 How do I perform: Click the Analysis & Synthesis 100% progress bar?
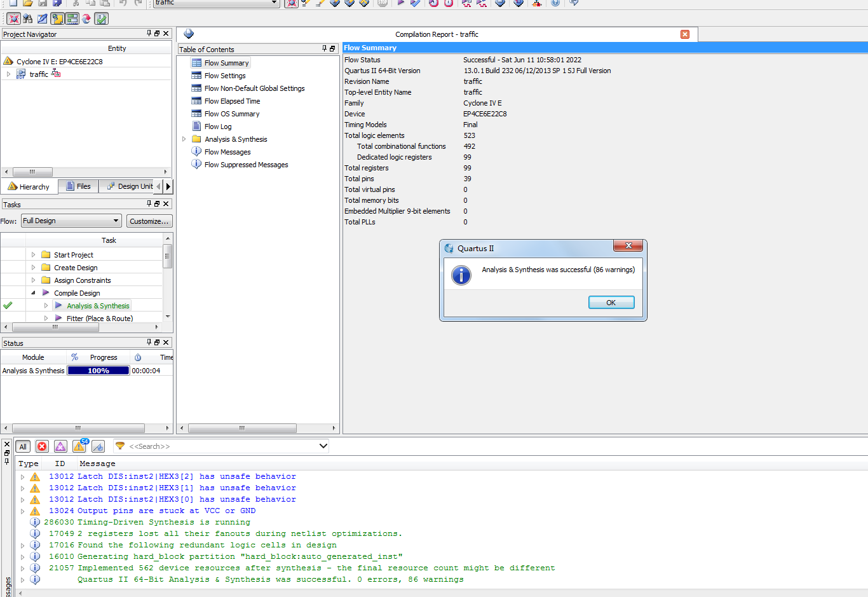[98, 371]
